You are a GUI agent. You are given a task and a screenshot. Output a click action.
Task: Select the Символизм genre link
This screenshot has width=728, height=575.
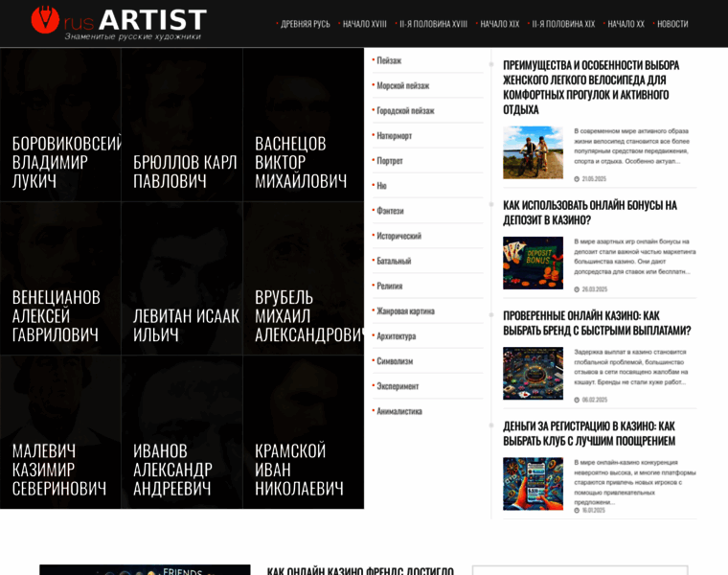tap(395, 361)
